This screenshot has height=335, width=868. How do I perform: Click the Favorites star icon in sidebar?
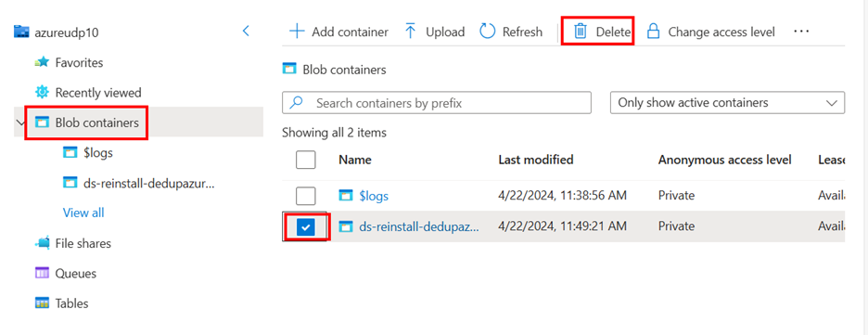[42, 62]
